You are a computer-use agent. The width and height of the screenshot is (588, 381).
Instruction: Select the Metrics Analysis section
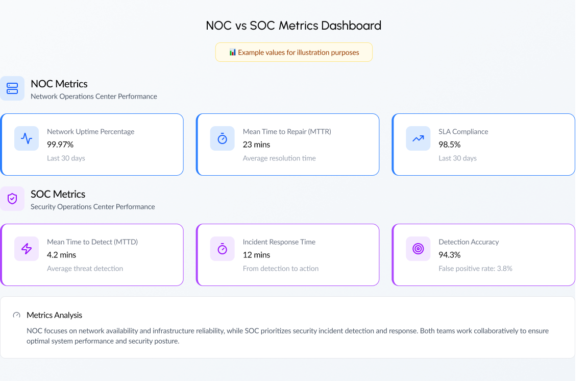(288, 327)
